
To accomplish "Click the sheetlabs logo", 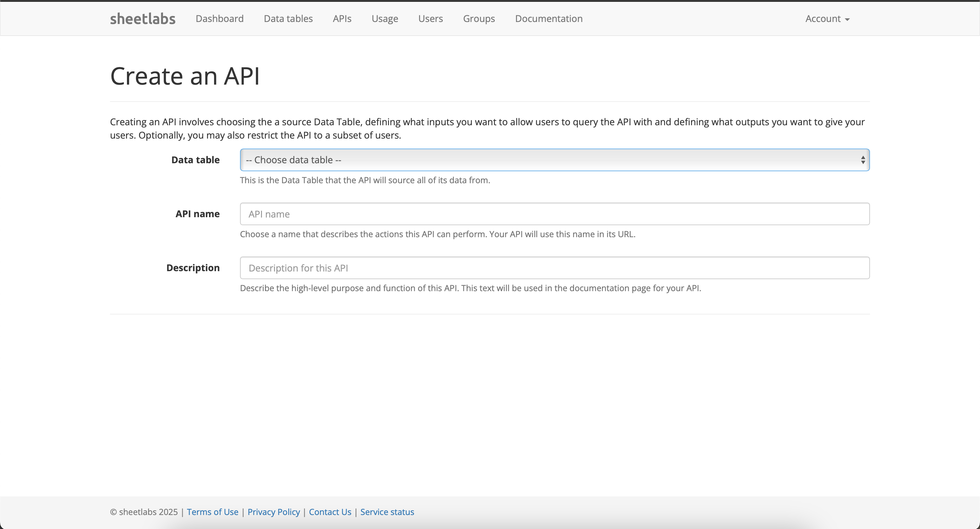I will pyautogui.click(x=143, y=19).
